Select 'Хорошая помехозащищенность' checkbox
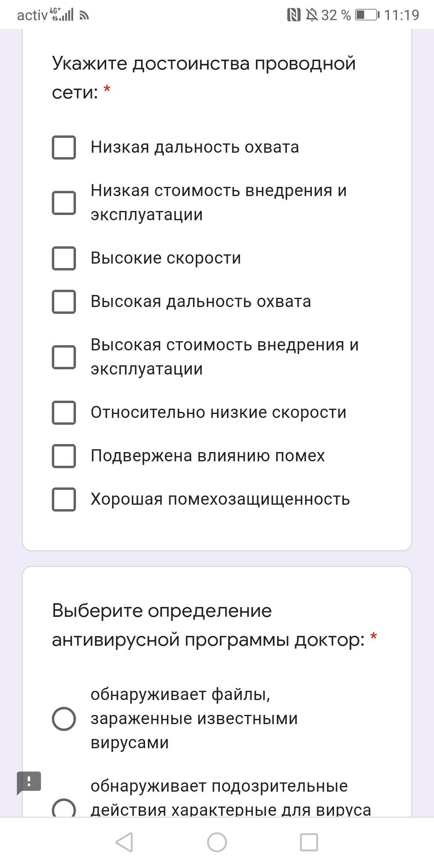434x868 pixels. point(64,499)
